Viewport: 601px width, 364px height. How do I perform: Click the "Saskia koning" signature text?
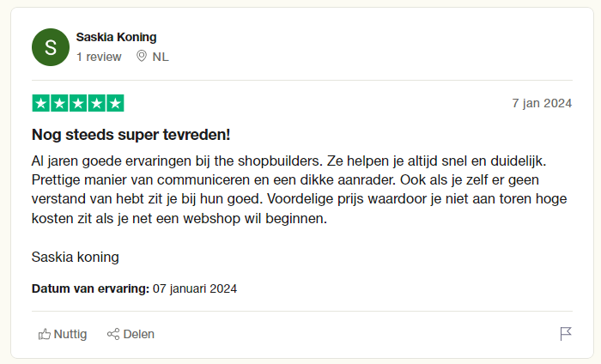point(75,257)
